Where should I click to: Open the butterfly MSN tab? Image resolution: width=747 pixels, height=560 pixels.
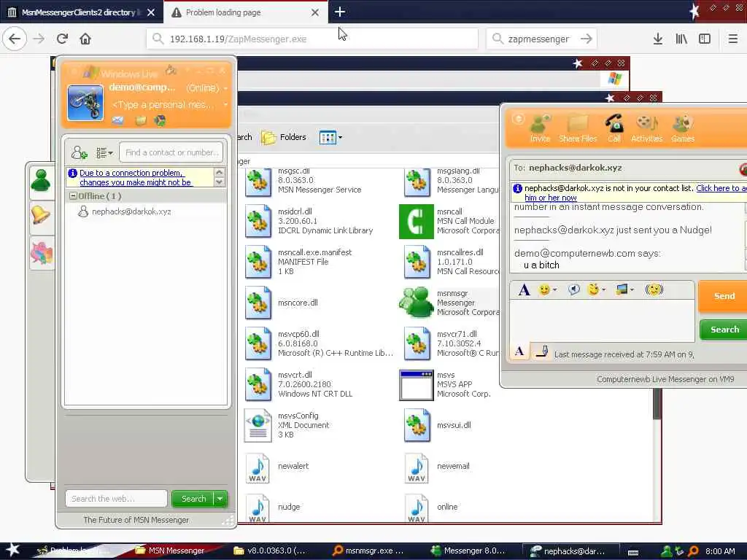[41, 252]
